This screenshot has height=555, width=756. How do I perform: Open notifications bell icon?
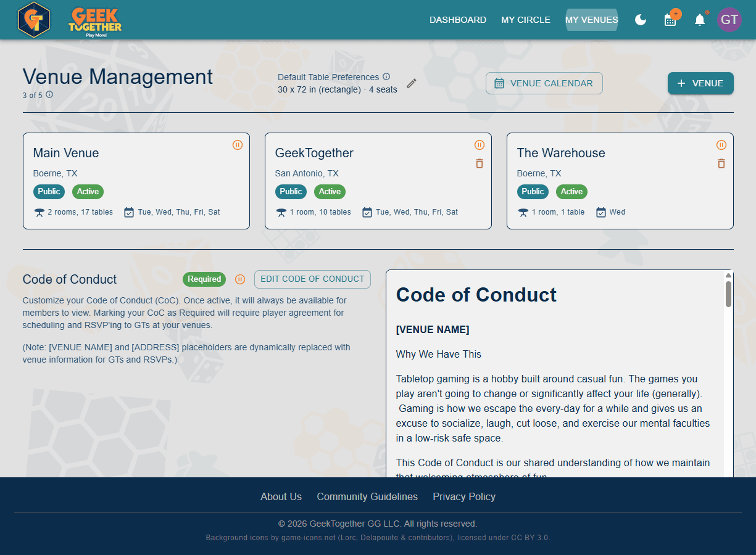click(700, 20)
